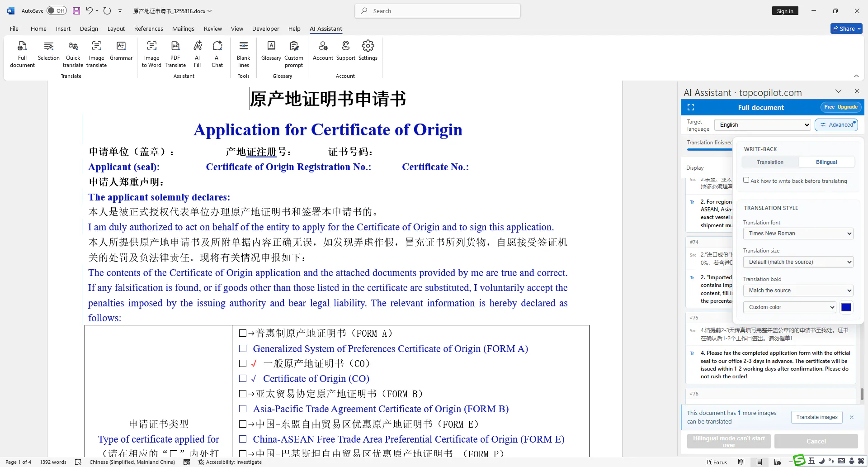Select the Image to Word tool

point(151,54)
